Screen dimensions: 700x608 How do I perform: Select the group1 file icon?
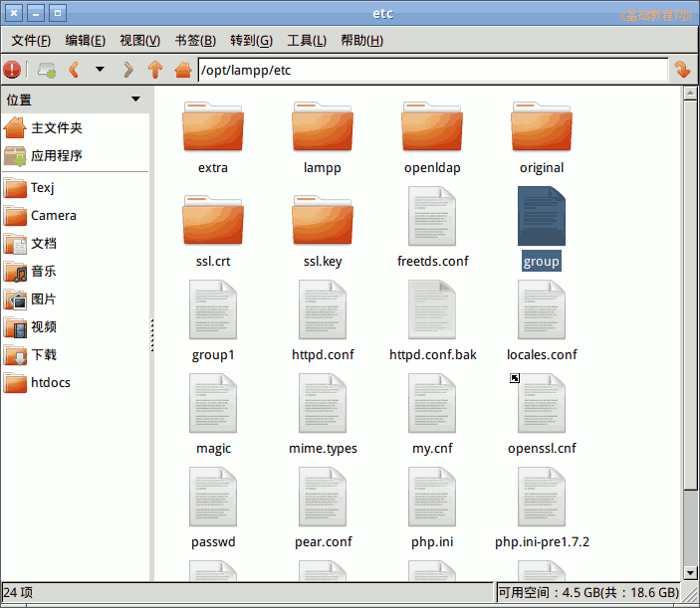213,309
